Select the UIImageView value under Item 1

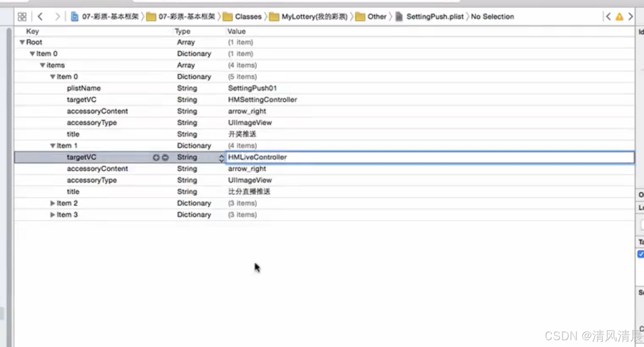point(250,180)
